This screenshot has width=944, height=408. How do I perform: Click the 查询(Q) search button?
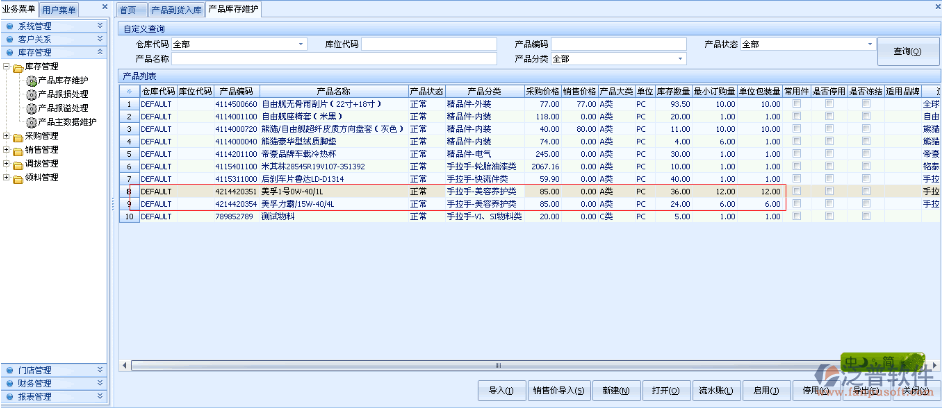coord(907,52)
